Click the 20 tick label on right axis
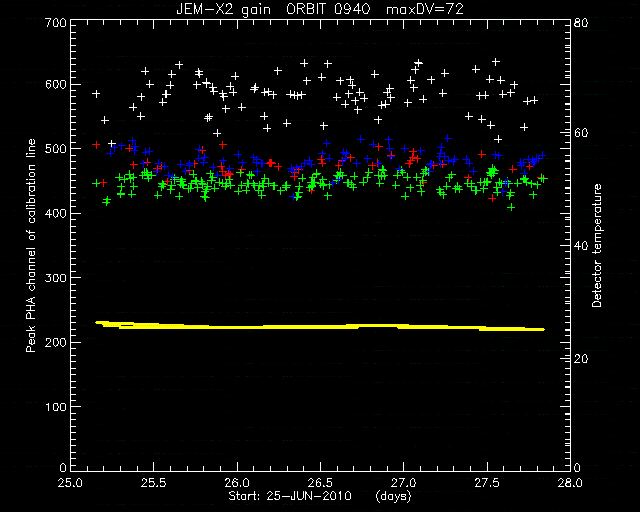This screenshot has width=640, height=512. pyautogui.click(x=580, y=358)
